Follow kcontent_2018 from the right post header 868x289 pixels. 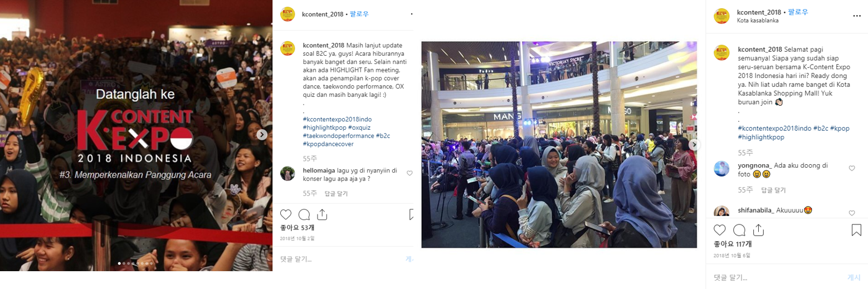(x=797, y=12)
